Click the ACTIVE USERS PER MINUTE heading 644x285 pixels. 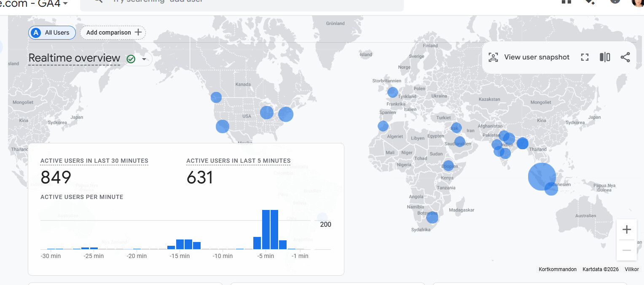pos(82,197)
